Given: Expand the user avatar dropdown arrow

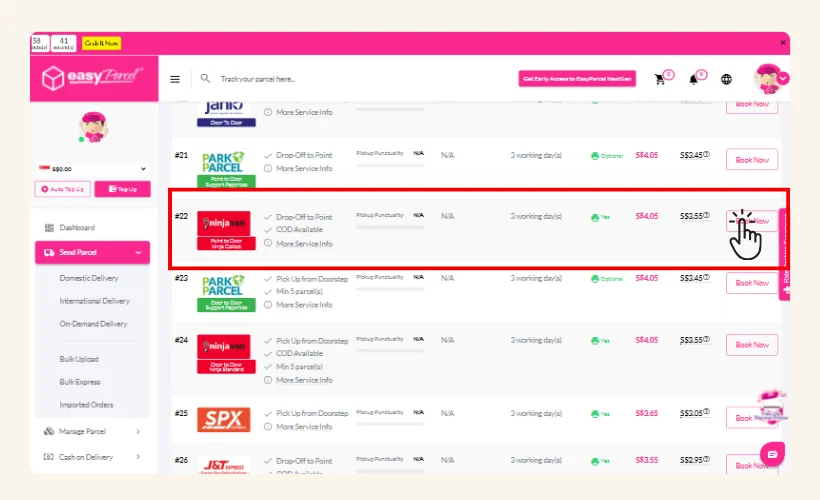Looking at the screenshot, I should [x=783, y=77].
